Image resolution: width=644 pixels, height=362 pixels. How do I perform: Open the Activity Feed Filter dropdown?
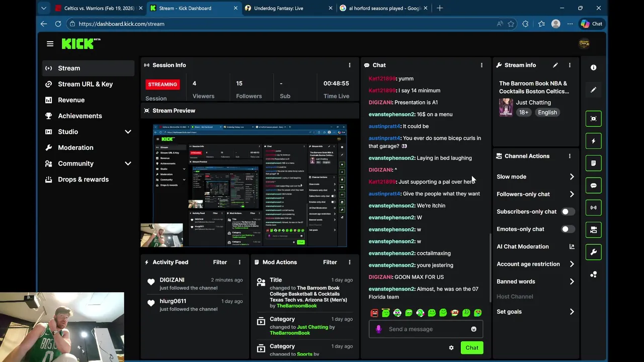coord(220,262)
